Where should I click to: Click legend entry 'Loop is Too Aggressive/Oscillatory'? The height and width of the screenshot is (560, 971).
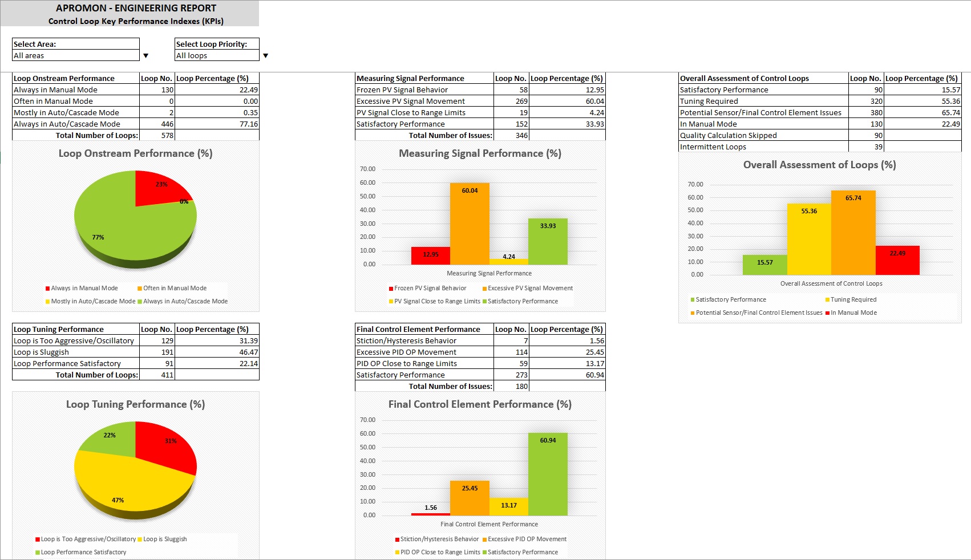click(x=86, y=539)
